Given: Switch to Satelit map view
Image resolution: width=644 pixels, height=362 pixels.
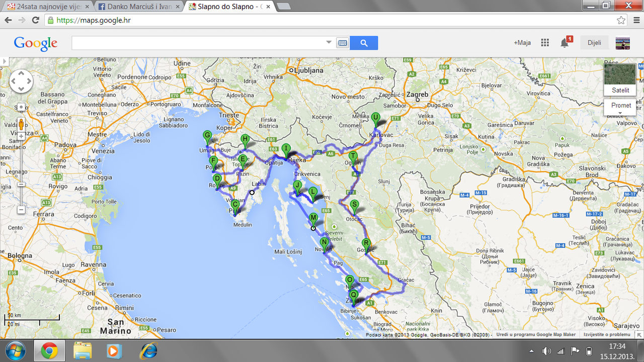Looking at the screenshot, I should pyautogui.click(x=620, y=79).
